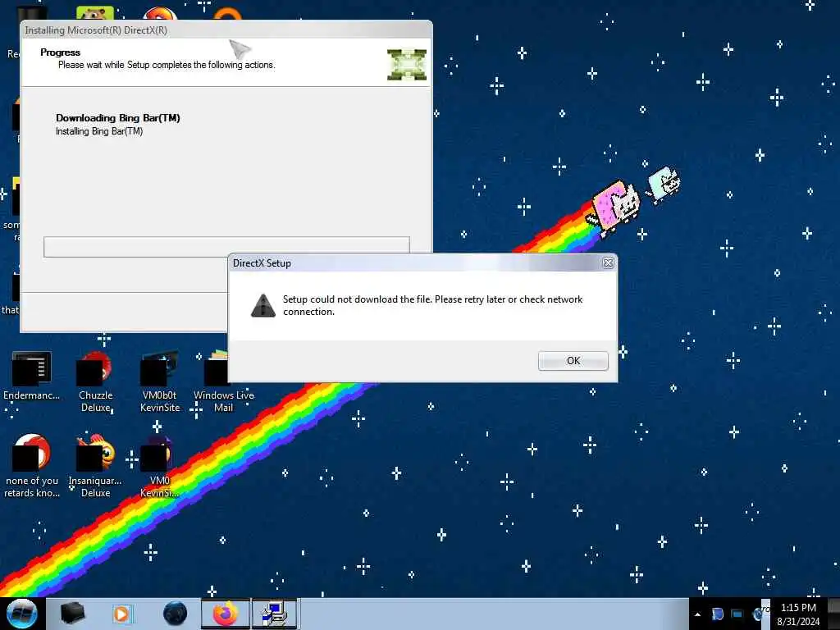Click the installer download progress bar
Image resolution: width=840 pixels, height=630 pixels.
[226, 247]
